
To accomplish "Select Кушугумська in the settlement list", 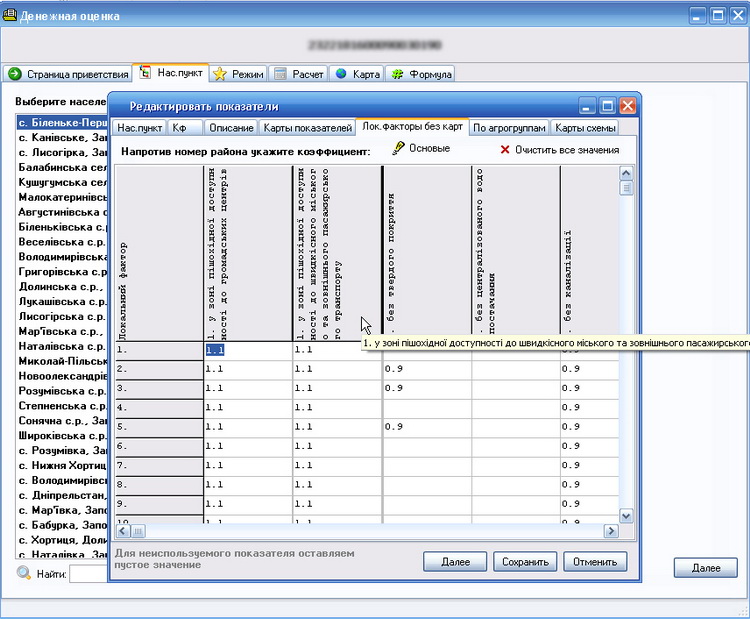I will tap(62, 182).
